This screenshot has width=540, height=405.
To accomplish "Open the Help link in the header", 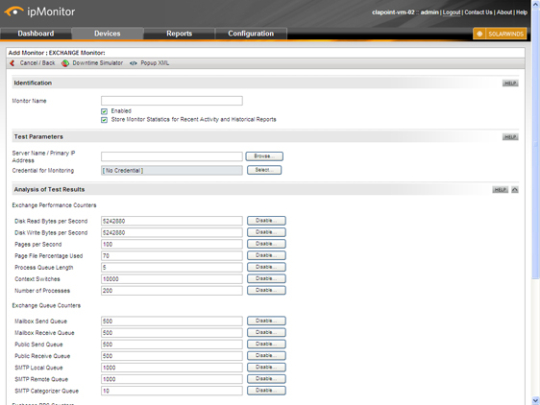I will [x=522, y=12].
